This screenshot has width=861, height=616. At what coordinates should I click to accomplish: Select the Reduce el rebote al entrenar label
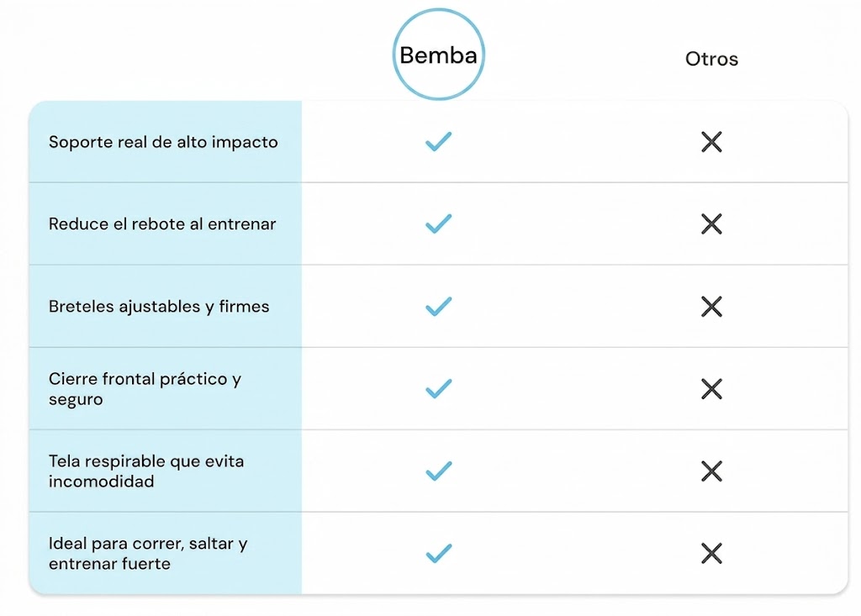click(162, 224)
